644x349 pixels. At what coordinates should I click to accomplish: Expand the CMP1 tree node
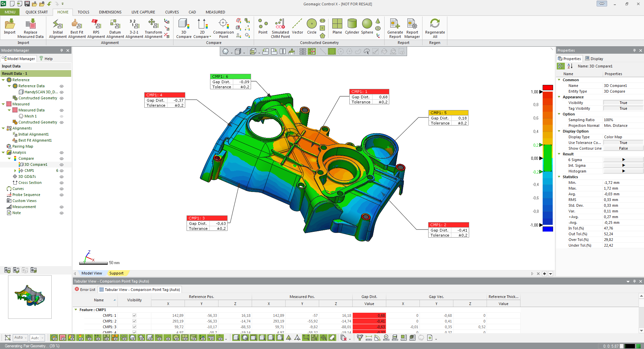[15, 171]
